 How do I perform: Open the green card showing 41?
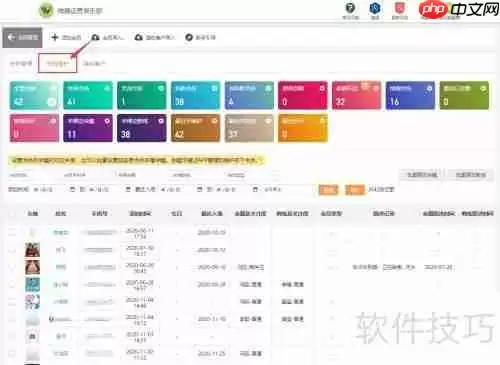pos(88,95)
